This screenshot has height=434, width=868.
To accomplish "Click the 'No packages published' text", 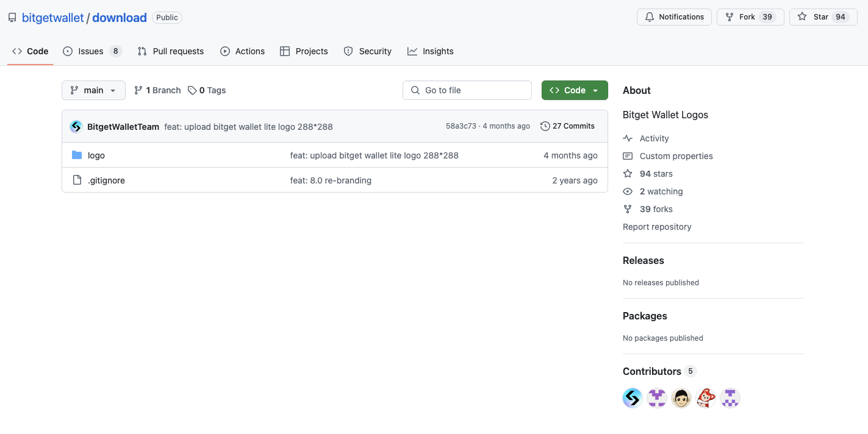I will pyautogui.click(x=663, y=338).
